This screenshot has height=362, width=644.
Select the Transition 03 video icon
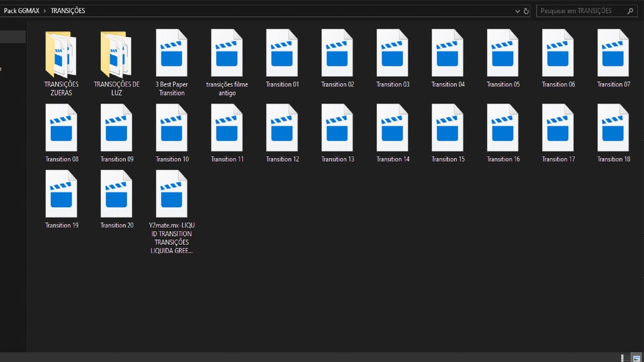point(393,53)
